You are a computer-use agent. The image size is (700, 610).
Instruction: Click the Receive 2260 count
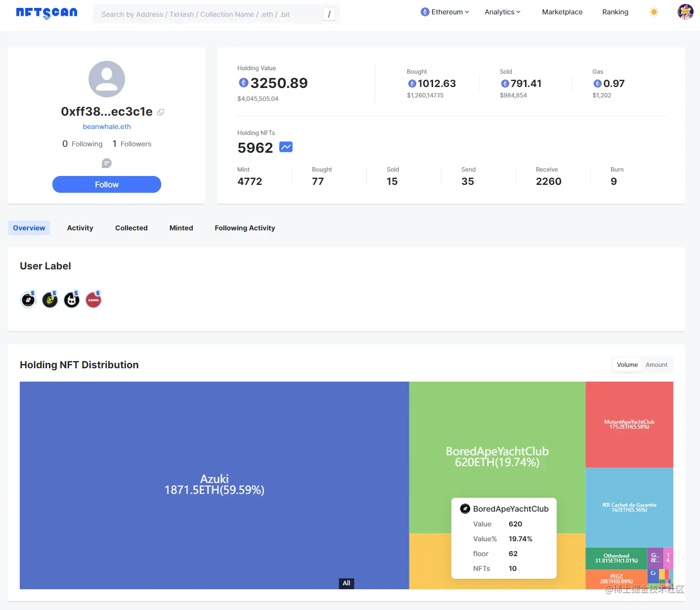pyautogui.click(x=549, y=181)
